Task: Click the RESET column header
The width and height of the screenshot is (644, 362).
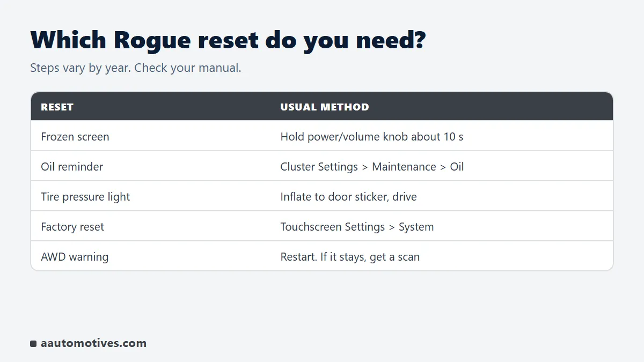Action: [x=57, y=107]
